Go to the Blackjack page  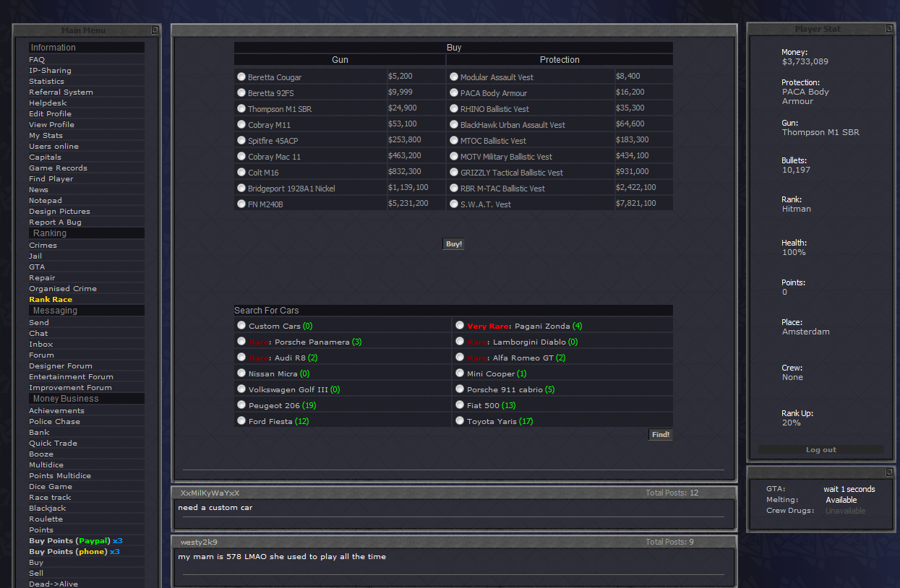(x=47, y=508)
